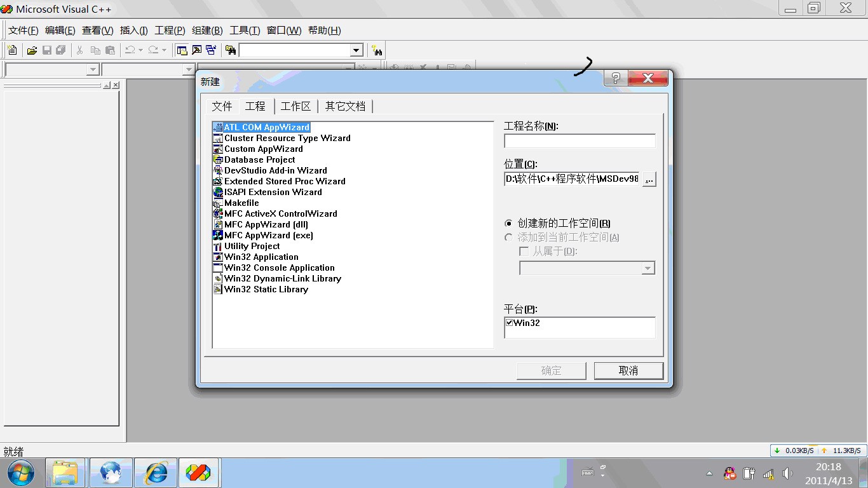Open the Window List toolbar icon
The height and width of the screenshot is (488, 868).
[x=211, y=50]
